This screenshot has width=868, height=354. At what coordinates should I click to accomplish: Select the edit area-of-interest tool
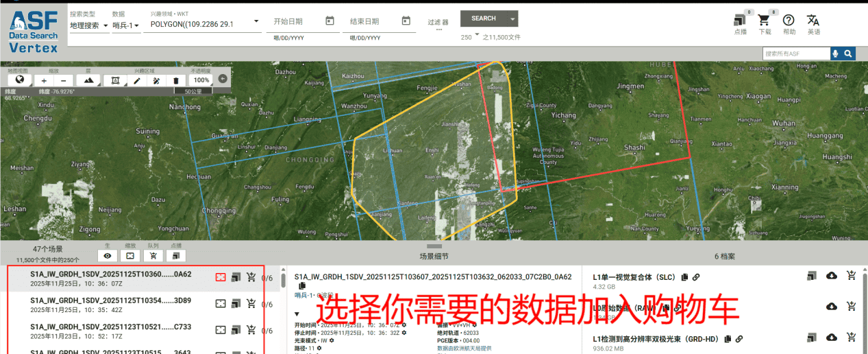tap(156, 80)
